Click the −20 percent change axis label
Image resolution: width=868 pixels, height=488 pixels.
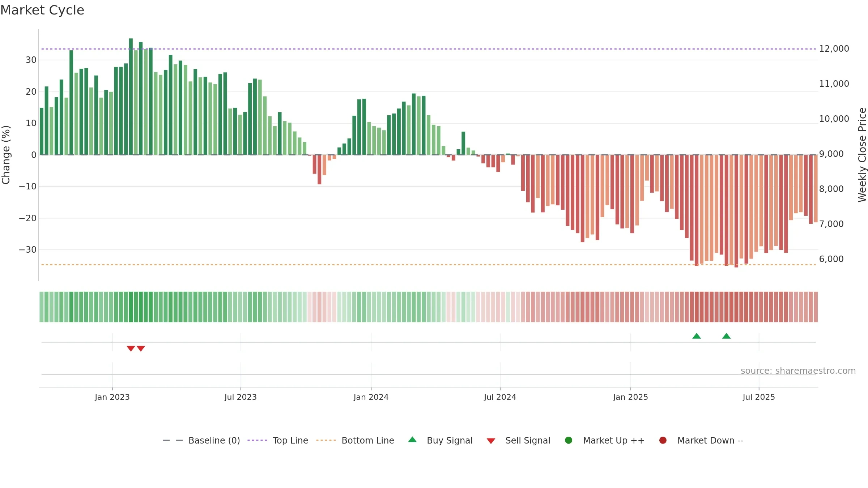(28, 218)
